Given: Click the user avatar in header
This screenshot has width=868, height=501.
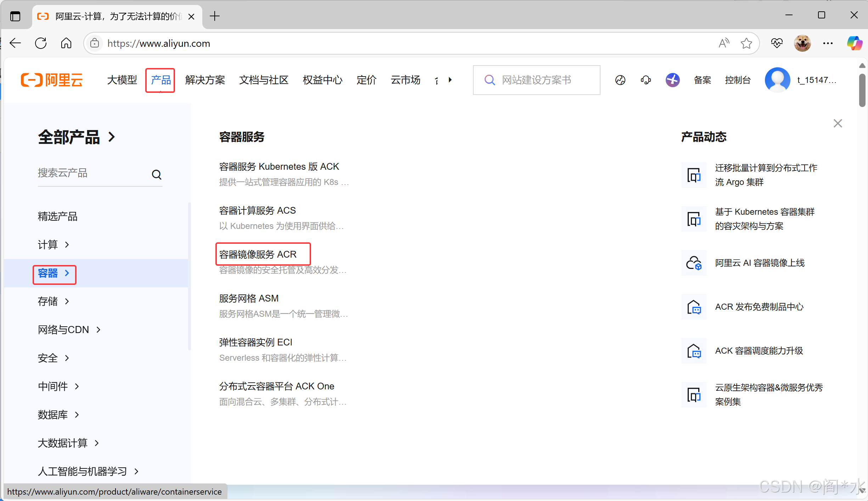Looking at the screenshot, I should tap(777, 80).
